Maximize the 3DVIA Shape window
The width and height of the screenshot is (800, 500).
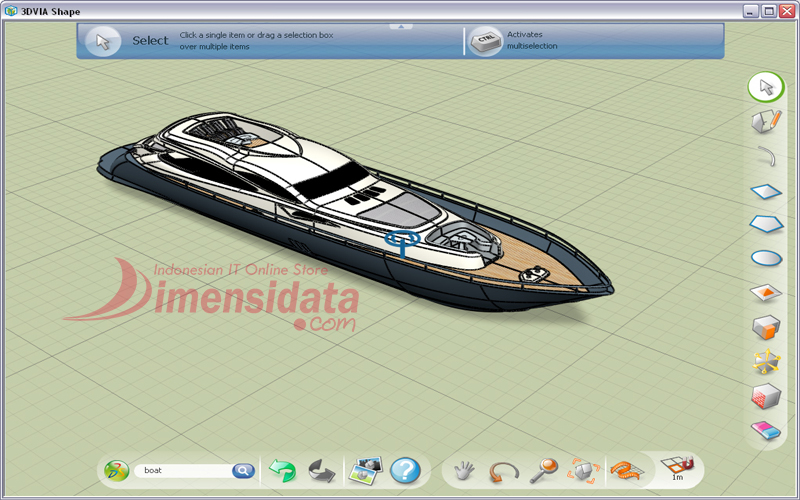click(x=768, y=11)
